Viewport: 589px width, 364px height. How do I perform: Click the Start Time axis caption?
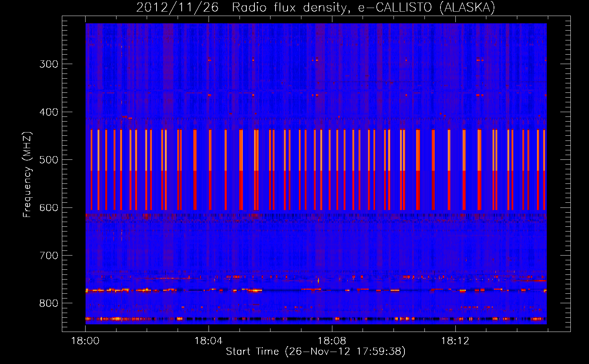pos(316,352)
